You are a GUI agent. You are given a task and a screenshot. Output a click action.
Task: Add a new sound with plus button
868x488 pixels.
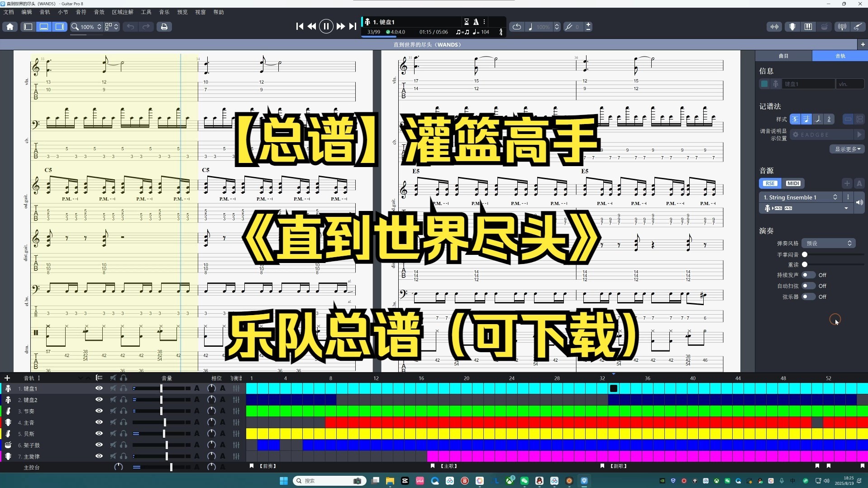[847, 183]
